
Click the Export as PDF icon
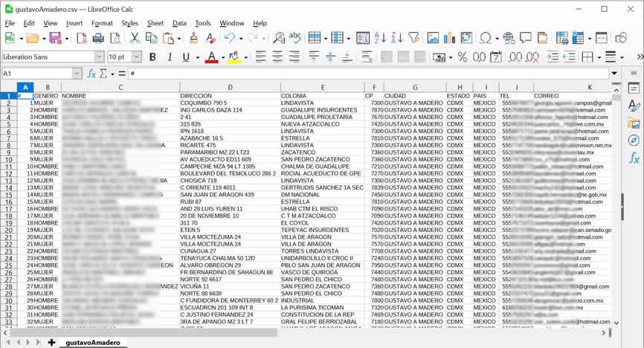tap(82, 38)
